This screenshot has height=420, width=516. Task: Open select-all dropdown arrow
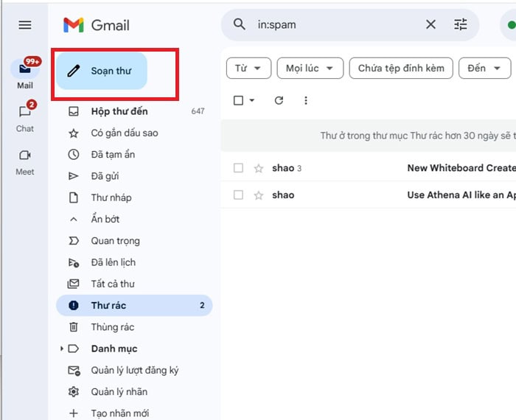point(252,100)
